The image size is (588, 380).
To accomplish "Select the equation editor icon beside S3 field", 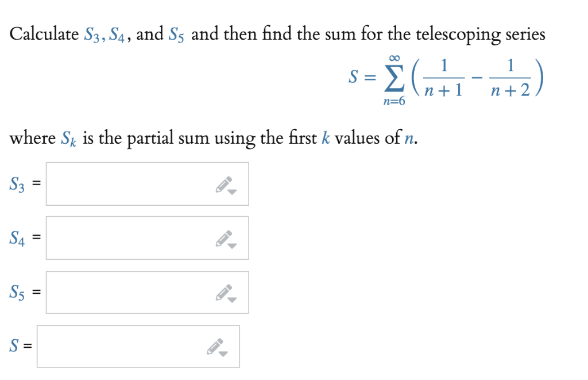I will coord(224,183).
